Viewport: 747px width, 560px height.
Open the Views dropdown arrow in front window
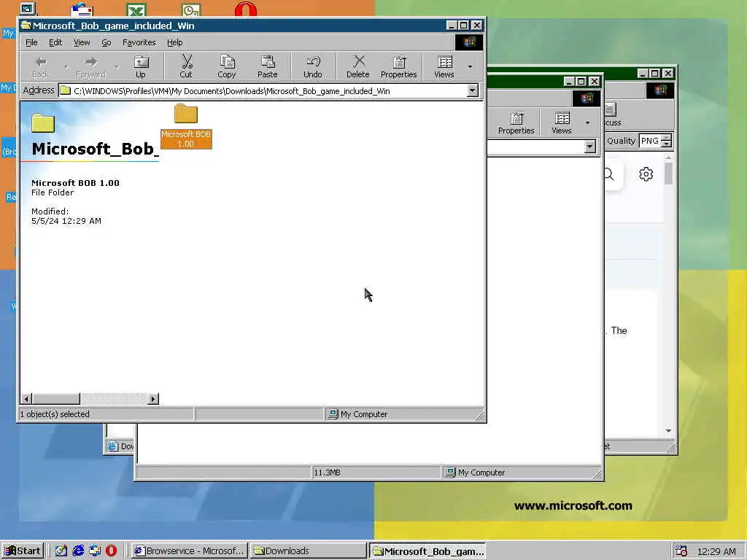(x=471, y=66)
